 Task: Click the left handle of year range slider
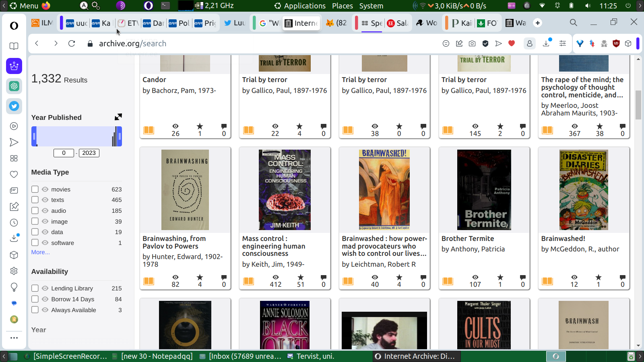pos(34,136)
